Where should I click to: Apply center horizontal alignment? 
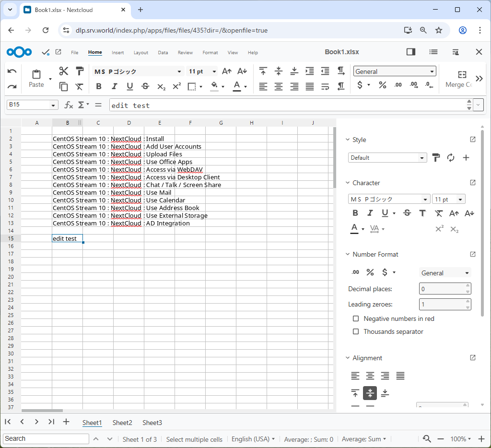coord(278,86)
